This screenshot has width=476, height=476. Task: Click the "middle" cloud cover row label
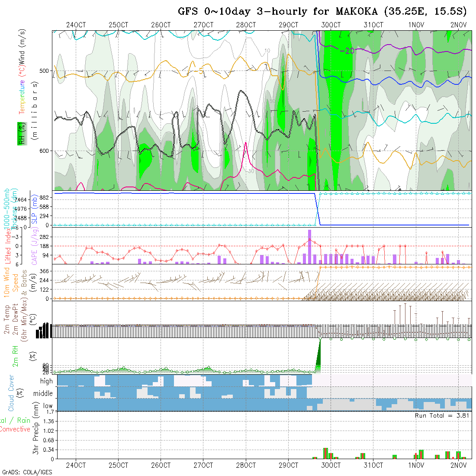click(x=43, y=393)
